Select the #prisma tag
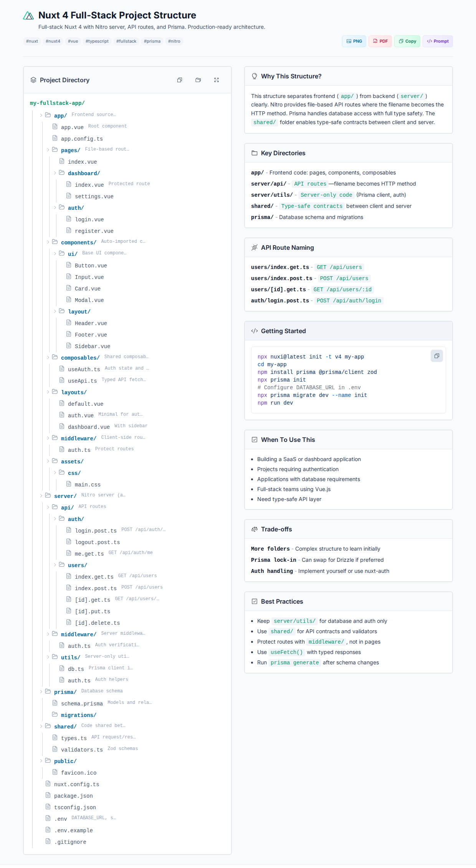Image resolution: width=476 pixels, height=868 pixels. (x=152, y=41)
